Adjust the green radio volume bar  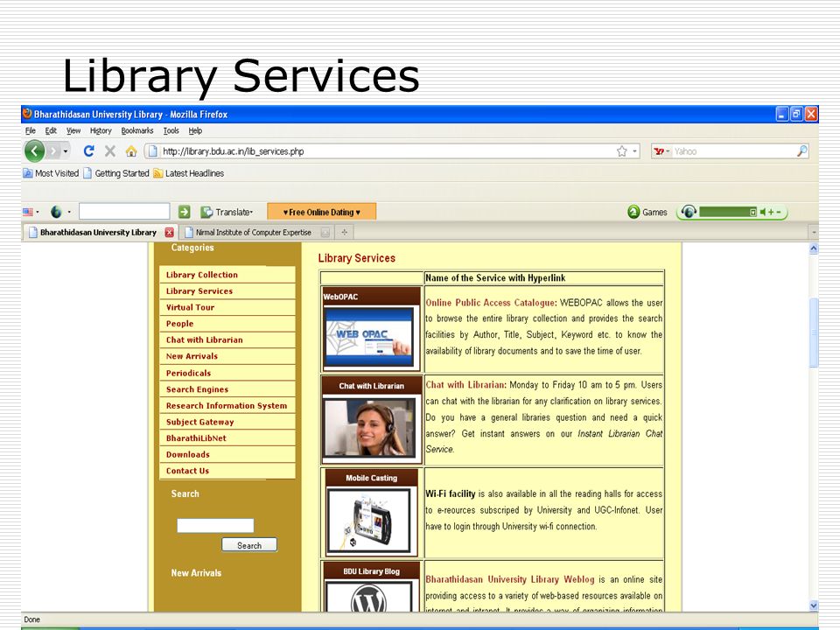pos(727,212)
